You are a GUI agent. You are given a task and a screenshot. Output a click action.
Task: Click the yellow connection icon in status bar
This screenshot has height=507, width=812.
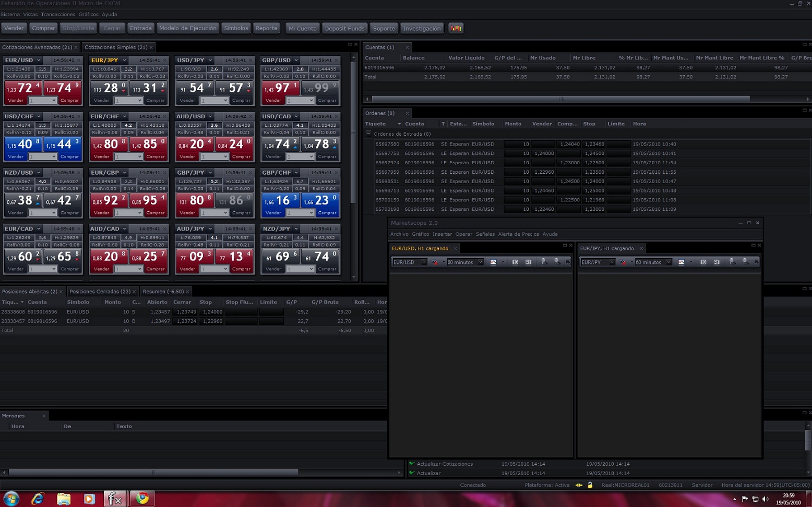579,485
